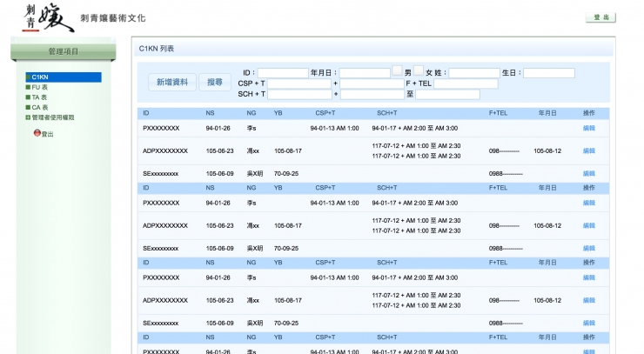
Task: Click the red 登出 icon in sidebar
Action: pyautogui.click(x=37, y=133)
